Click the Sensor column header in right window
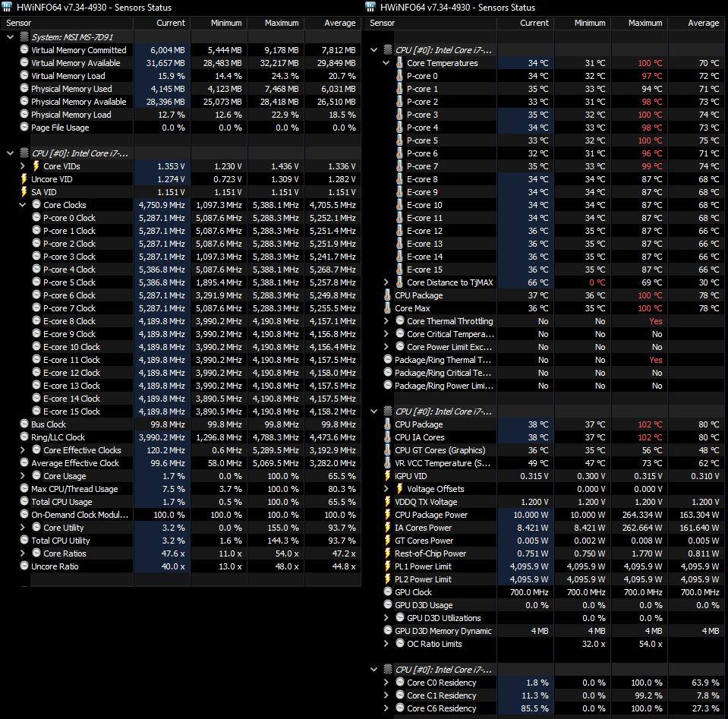Viewport: 728px width, 719px height. click(x=431, y=23)
